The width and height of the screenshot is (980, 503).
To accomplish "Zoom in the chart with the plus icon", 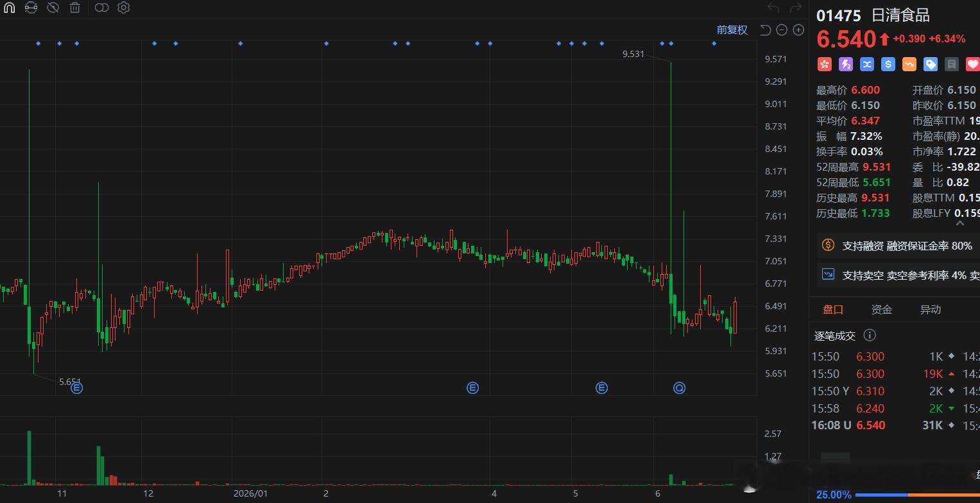I will 798,30.
